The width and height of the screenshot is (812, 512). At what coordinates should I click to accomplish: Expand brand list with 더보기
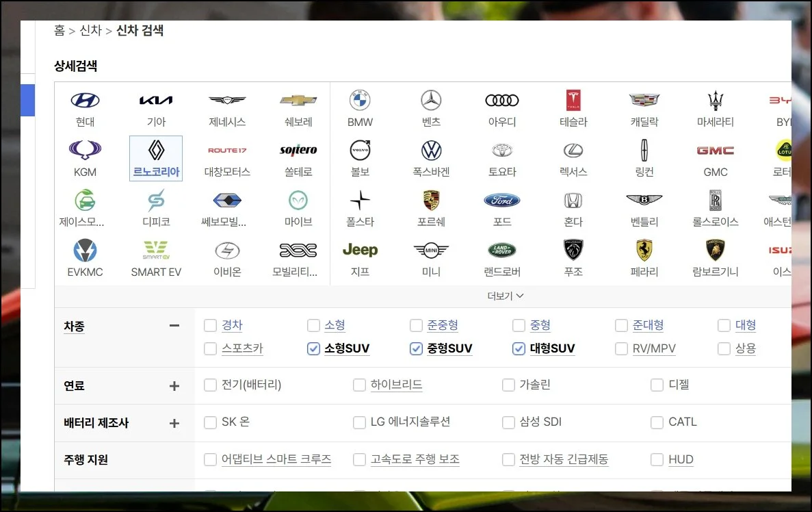[x=506, y=296]
